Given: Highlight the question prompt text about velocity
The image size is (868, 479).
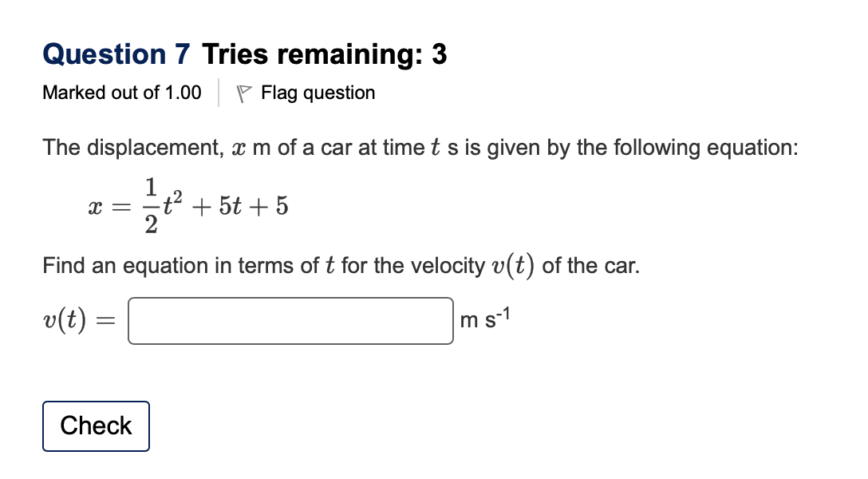Looking at the screenshot, I should (x=340, y=265).
